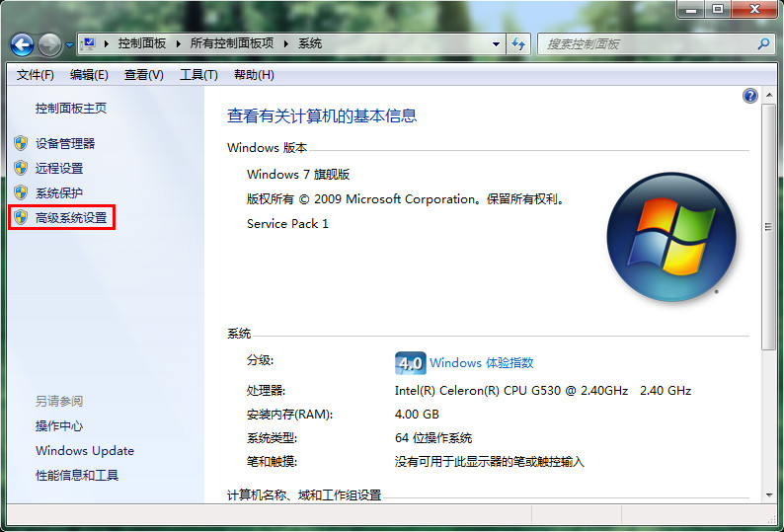The image size is (784, 532).
Task: Open the 文件(F) menu
Action: tap(35, 75)
